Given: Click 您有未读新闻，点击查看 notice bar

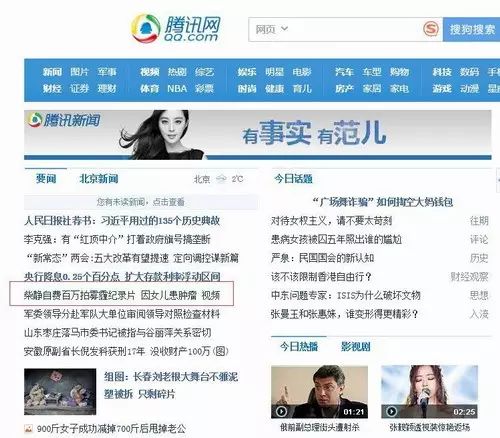Looking at the screenshot, I should [x=141, y=202].
